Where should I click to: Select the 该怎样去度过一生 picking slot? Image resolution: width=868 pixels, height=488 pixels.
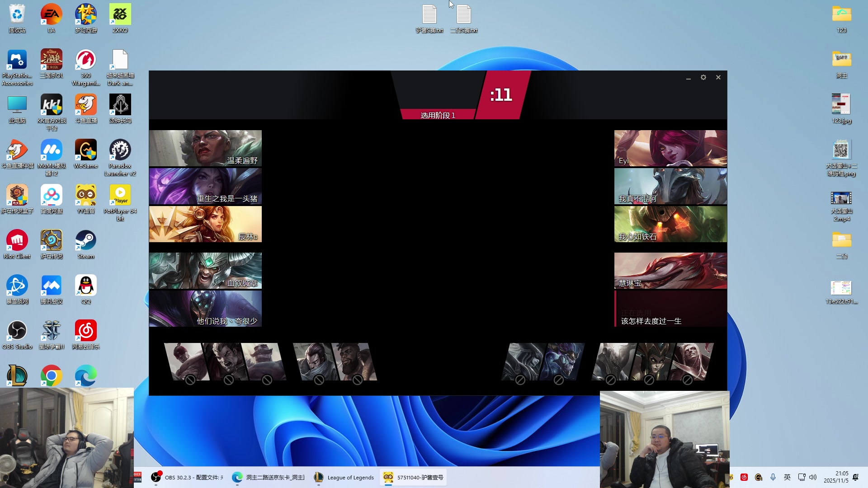(x=670, y=309)
